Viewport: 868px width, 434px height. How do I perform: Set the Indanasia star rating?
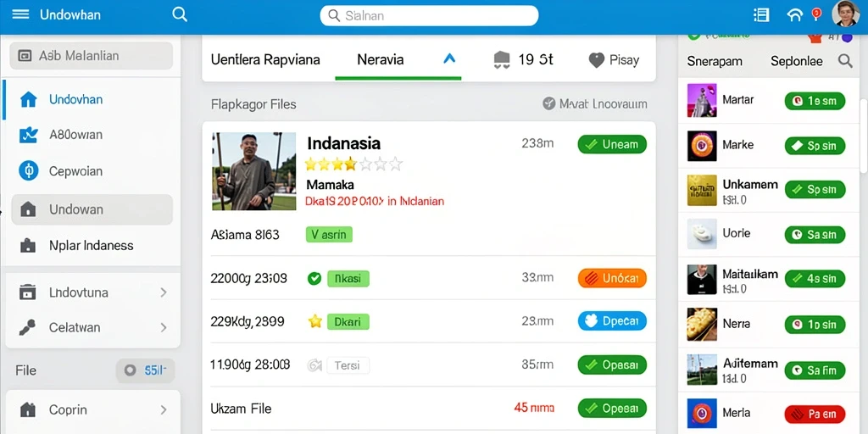(x=353, y=164)
